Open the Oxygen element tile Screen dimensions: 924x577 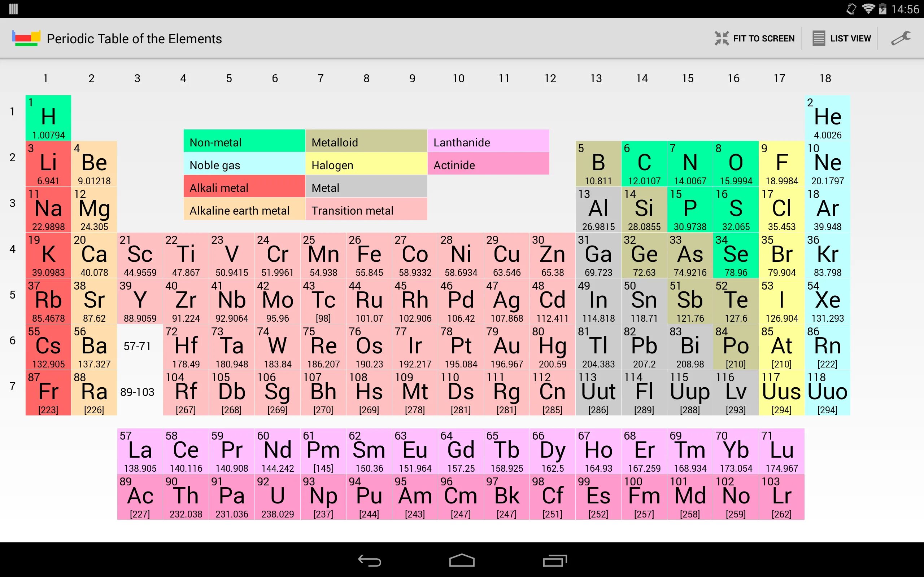[736, 163]
